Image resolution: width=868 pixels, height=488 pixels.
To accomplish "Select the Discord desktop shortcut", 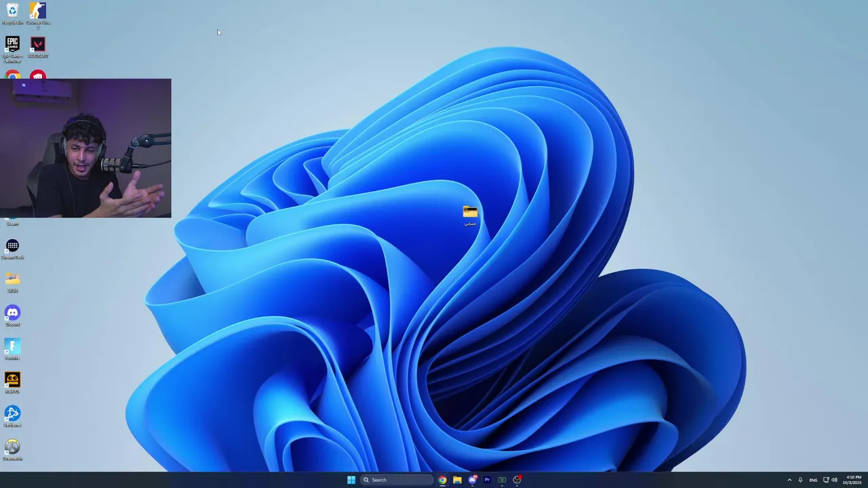I will coord(12,316).
